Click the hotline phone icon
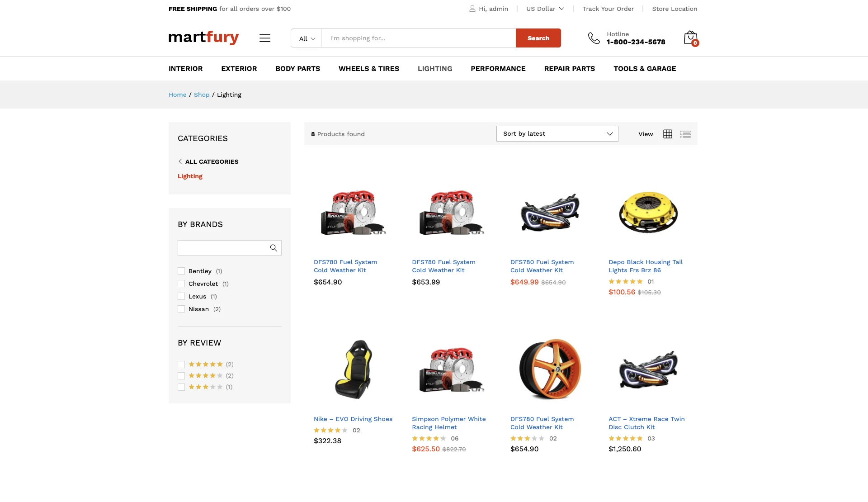The width and height of the screenshot is (868, 502). click(594, 38)
